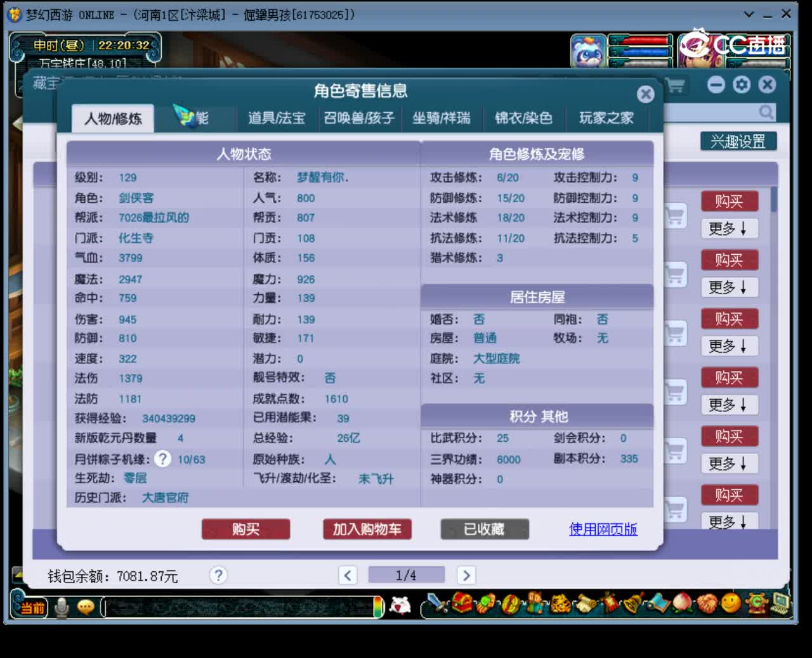Screen dimensions: 812x658
Task: Click into the chat input field
Action: click(x=238, y=607)
